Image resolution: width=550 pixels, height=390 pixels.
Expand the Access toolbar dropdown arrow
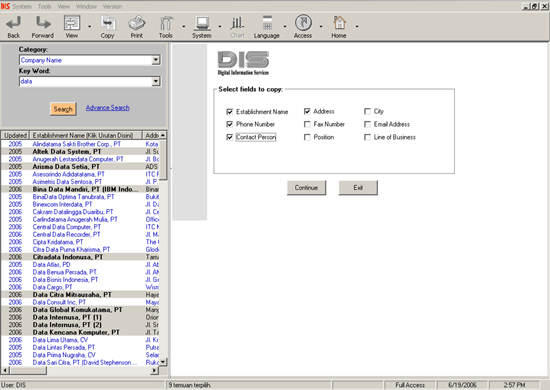(321, 26)
